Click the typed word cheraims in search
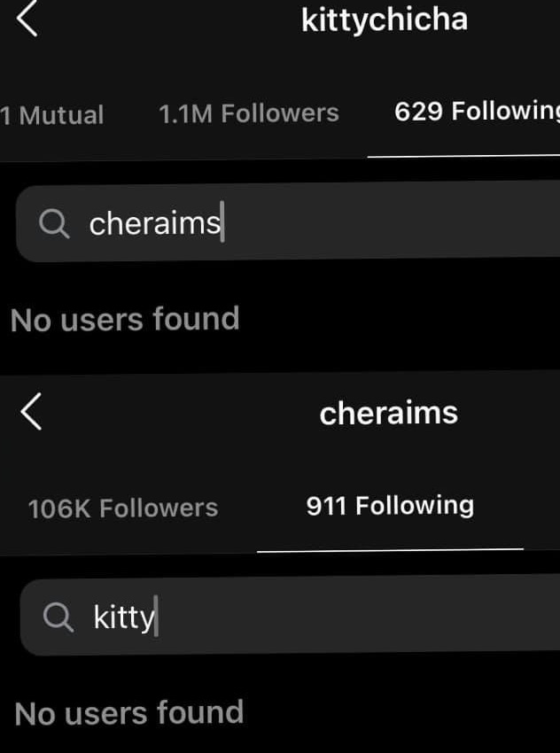The image size is (560, 753). click(x=154, y=223)
